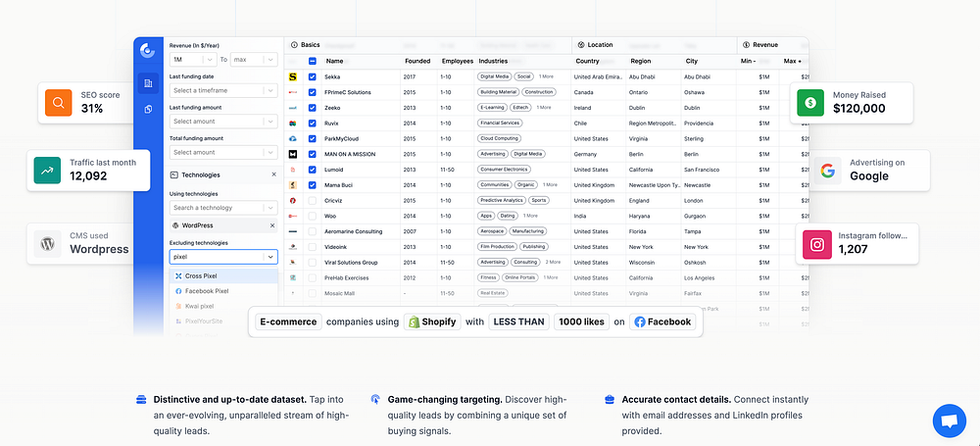The image size is (980, 446).
Task: Remove the WordPress technology chip
Action: [271, 225]
